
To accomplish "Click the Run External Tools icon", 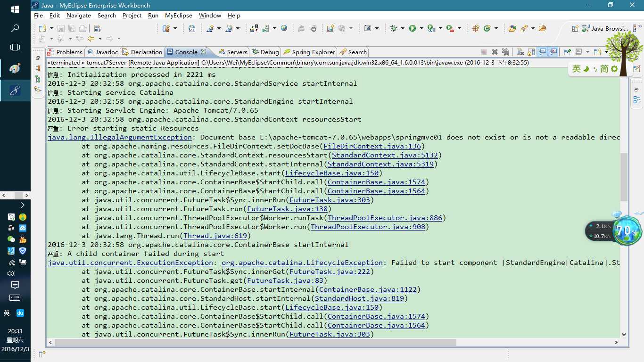I will [x=450, y=28].
